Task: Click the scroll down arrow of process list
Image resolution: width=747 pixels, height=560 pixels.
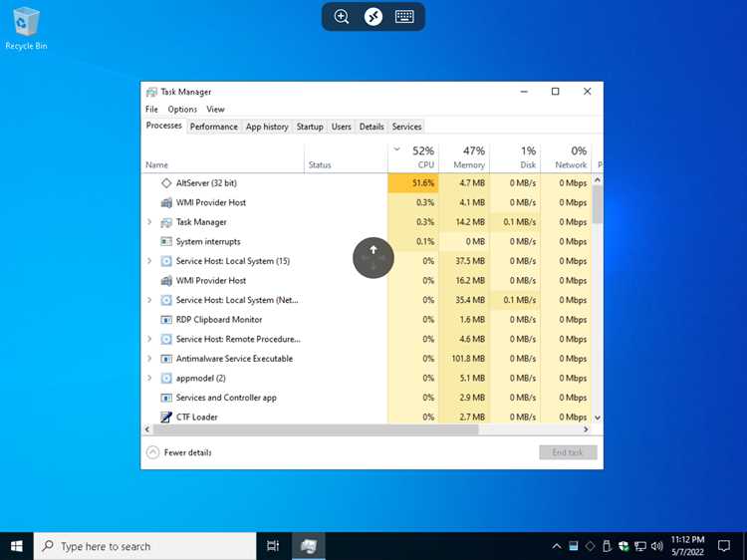Action: coord(598,418)
